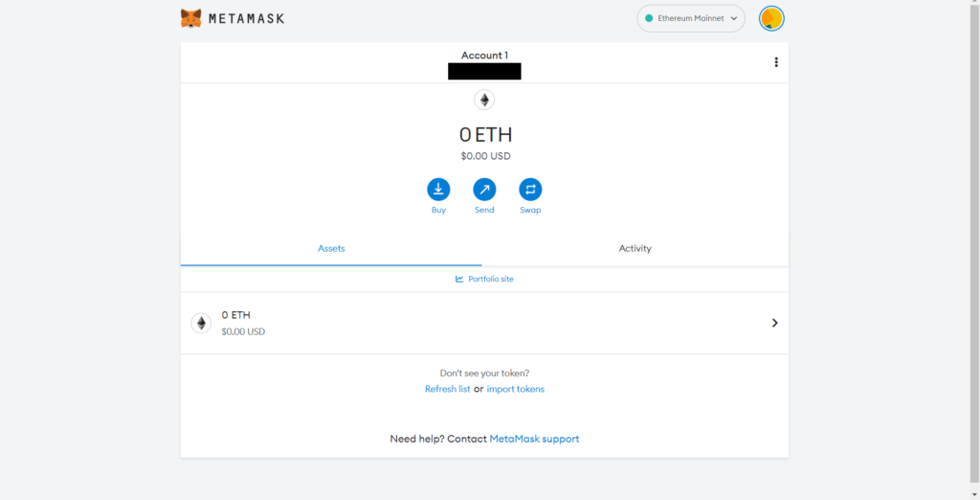Click the import tokens link

(516, 389)
